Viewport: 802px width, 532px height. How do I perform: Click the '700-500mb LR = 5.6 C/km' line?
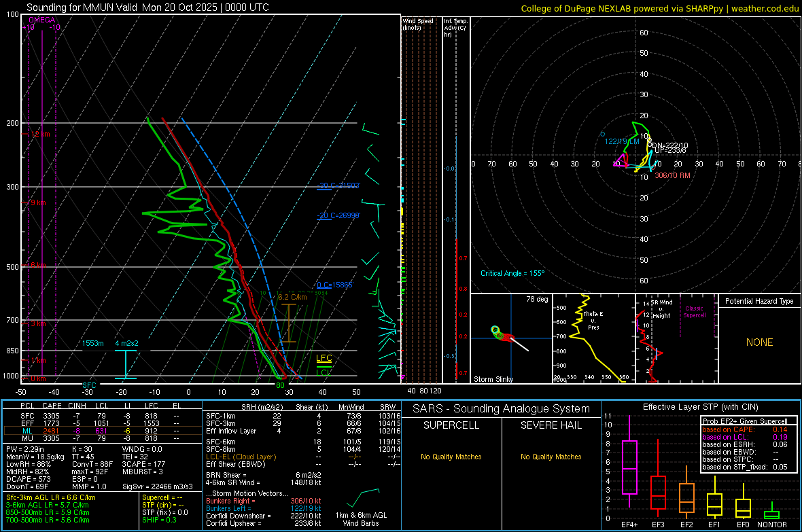click(48, 520)
